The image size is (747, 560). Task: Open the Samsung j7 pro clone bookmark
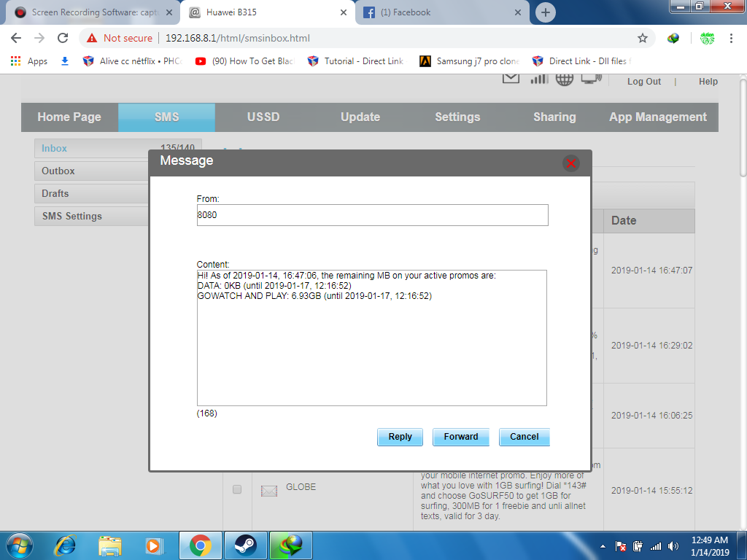tap(469, 61)
